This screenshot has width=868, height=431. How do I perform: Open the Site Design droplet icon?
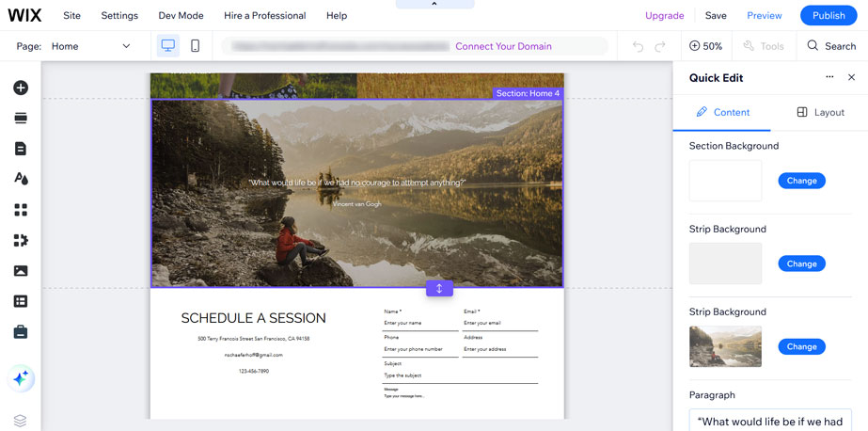click(21, 179)
